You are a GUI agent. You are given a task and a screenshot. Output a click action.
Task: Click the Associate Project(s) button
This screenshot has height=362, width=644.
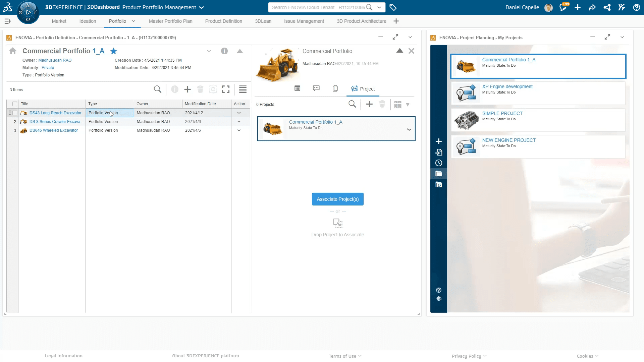(337, 199)
